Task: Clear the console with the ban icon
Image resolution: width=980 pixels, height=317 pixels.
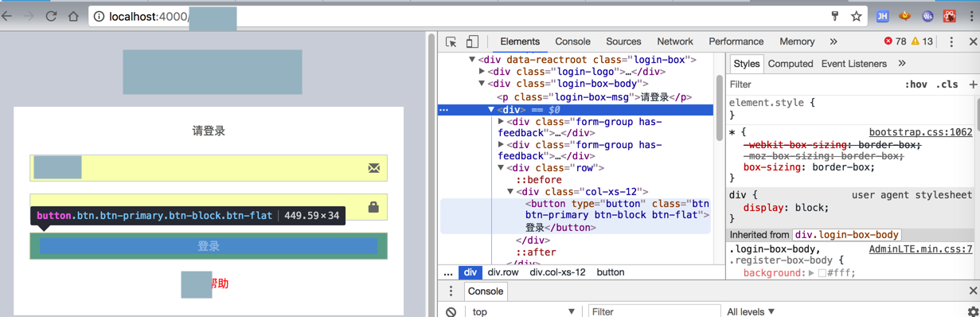Action: click(x=451, y=312)
